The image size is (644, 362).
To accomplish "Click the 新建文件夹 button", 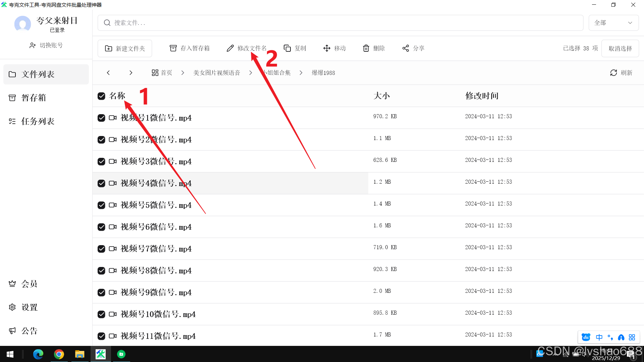I will pyautogui.click(x=125, y=48).
